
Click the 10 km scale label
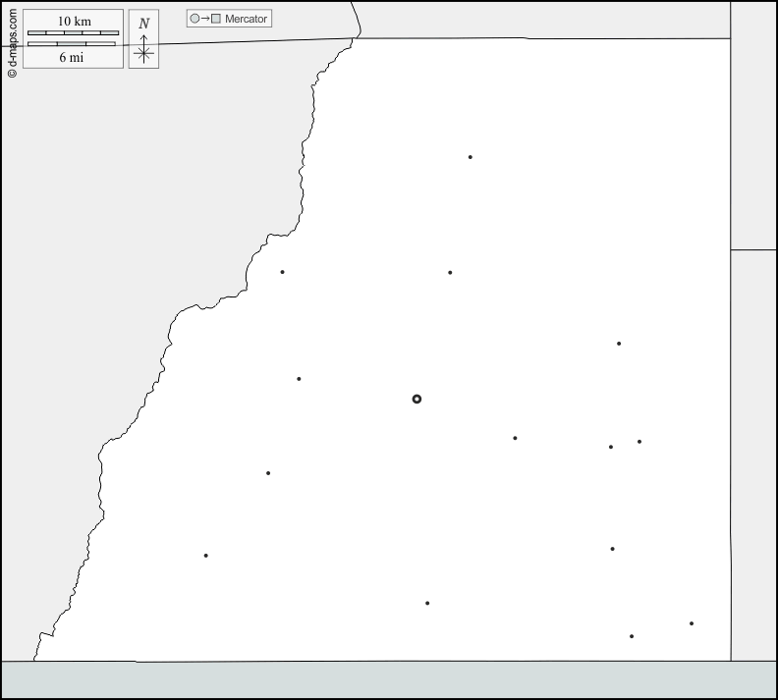pos(74,22)
